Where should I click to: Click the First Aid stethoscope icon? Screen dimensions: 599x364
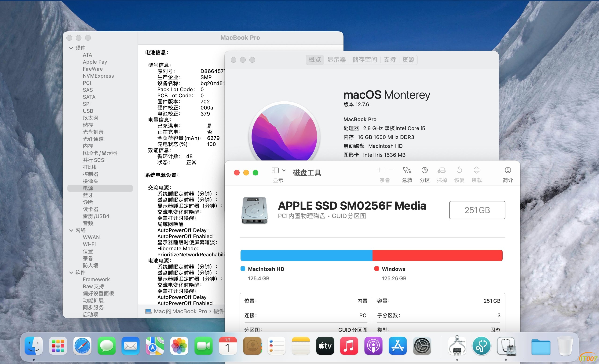407,170
